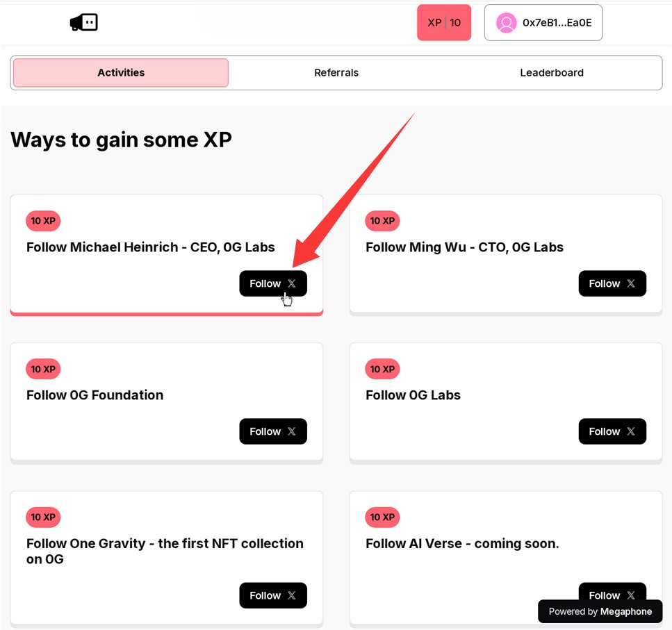
Task: Click 'Follow Michael Heinrich - CEO, 0G Labs' title
Action: tap(150, 247)
